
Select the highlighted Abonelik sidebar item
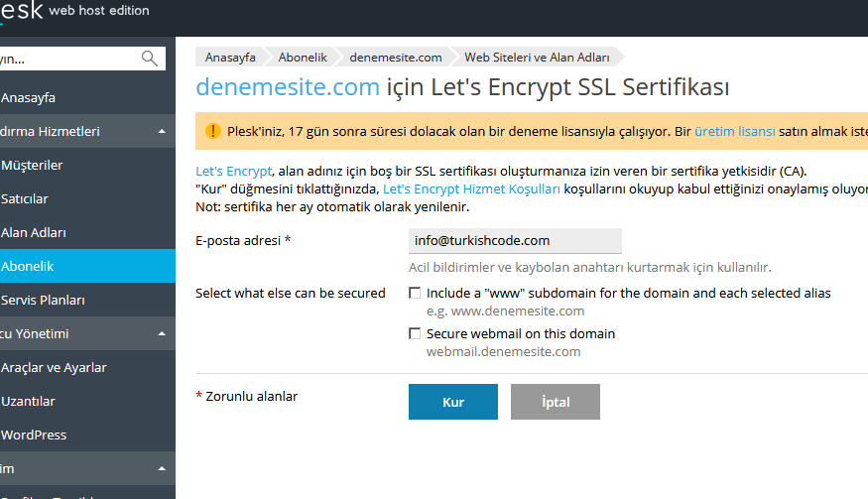(87, 267)
